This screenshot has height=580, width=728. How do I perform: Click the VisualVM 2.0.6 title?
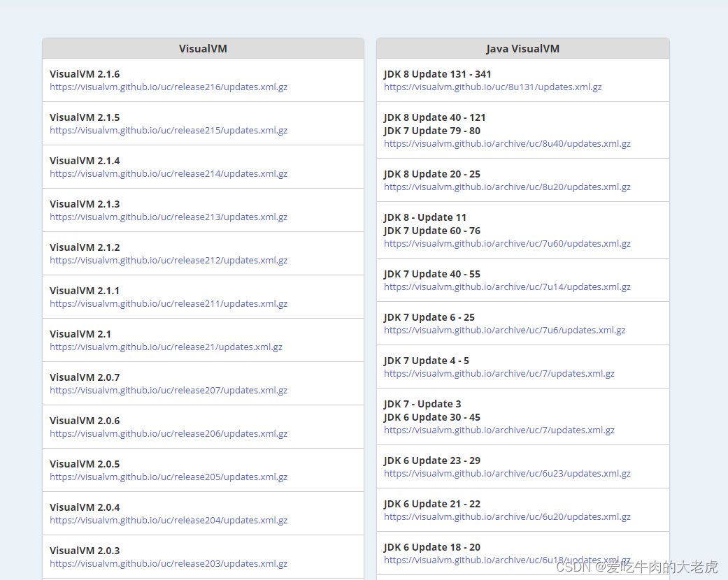click(x=85, y=421)
